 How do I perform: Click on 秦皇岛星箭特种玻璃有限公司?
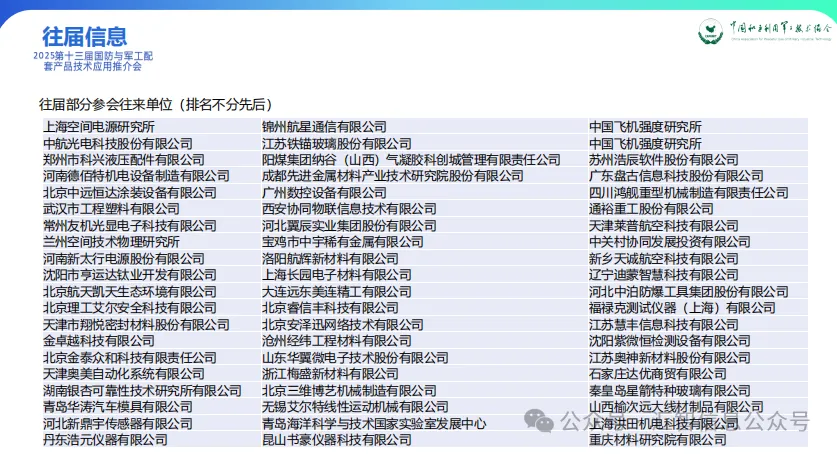(x=670, y=391)
